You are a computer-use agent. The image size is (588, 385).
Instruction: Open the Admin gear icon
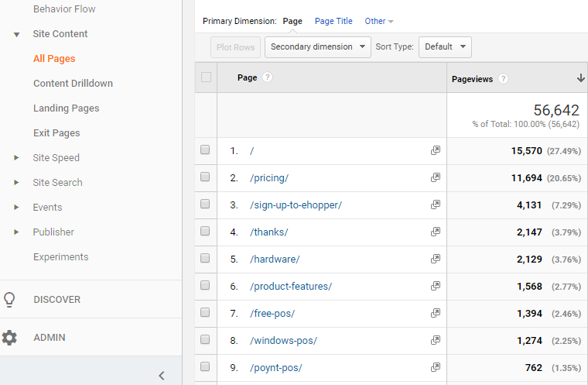pyautogui.click(x=9, y=338)
